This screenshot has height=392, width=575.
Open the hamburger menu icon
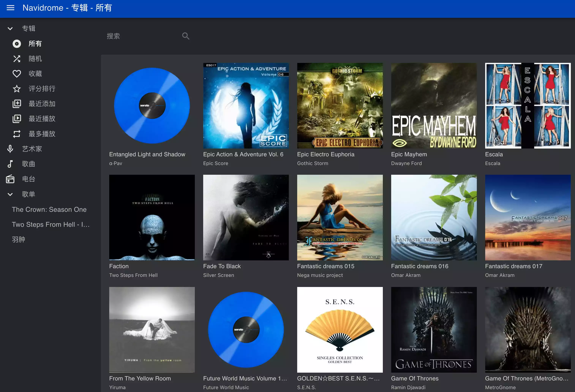point(10,8)
